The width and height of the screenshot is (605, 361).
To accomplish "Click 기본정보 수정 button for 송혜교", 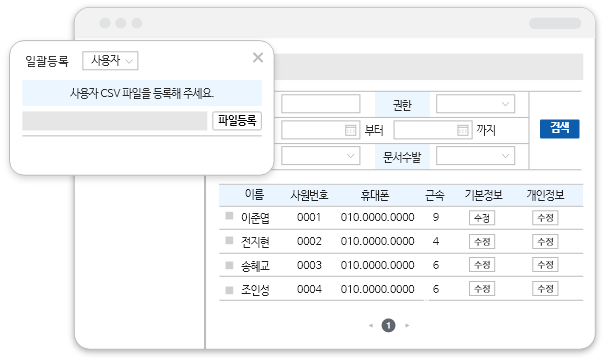I will point(482,265).
